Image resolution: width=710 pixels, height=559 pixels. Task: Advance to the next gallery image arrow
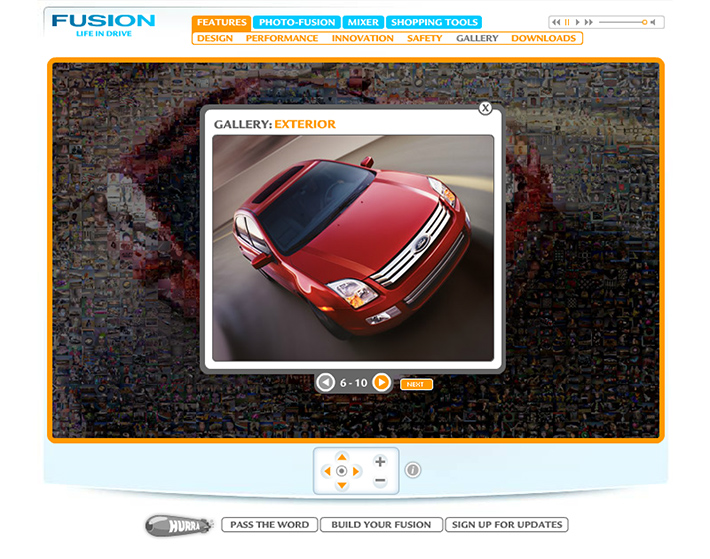382,382
